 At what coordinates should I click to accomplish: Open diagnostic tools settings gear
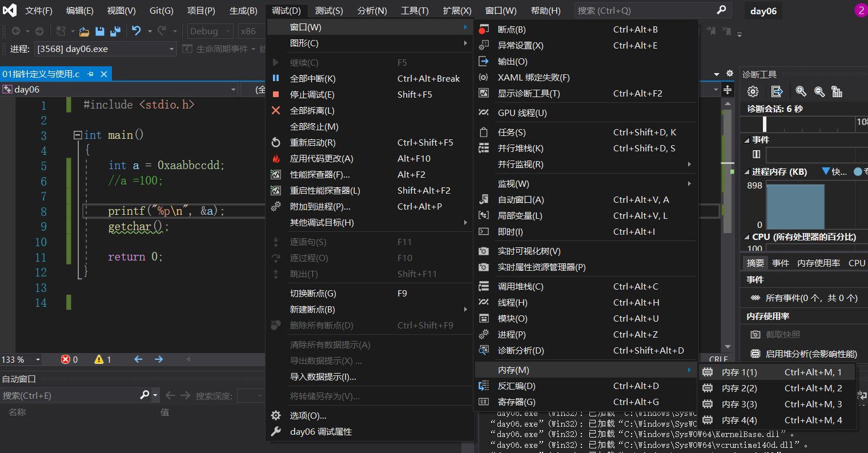[x=753, y=91]
